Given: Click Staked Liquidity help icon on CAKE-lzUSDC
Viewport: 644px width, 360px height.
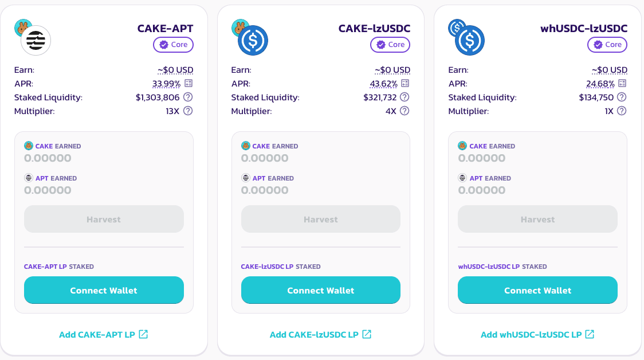Looking at the screenshot, I should coord(405,97).
